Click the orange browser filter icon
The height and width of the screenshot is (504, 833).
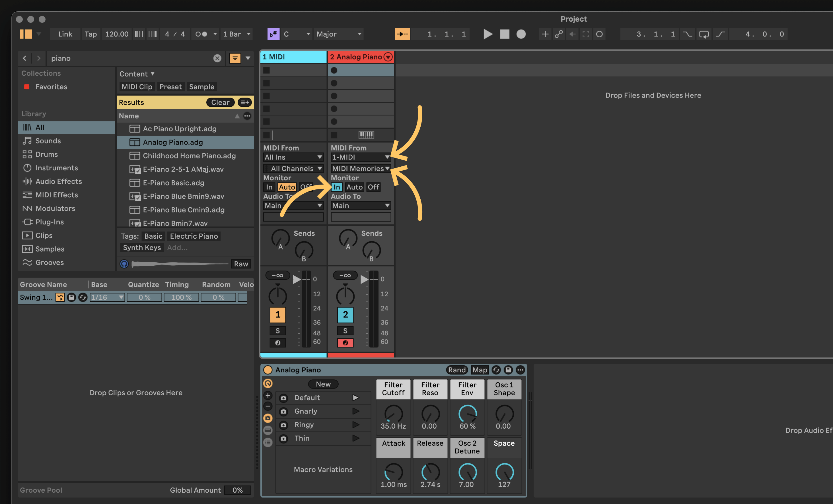pos(235,58)
